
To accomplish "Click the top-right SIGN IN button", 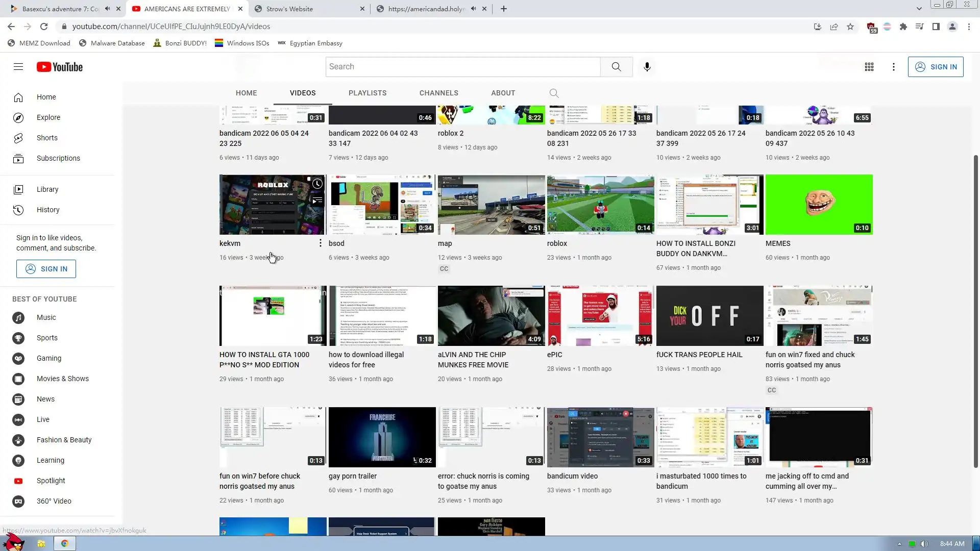I will (x=935, y=67).
